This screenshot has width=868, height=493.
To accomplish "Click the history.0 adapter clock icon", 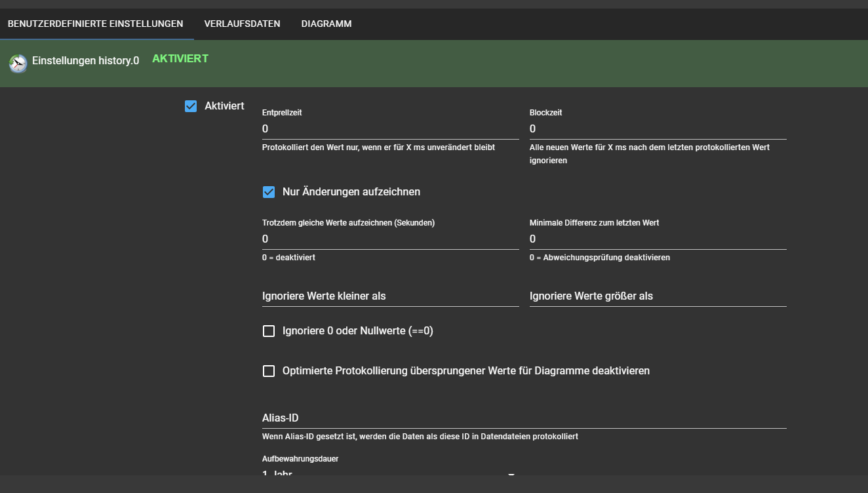I will tap(18, 64).
